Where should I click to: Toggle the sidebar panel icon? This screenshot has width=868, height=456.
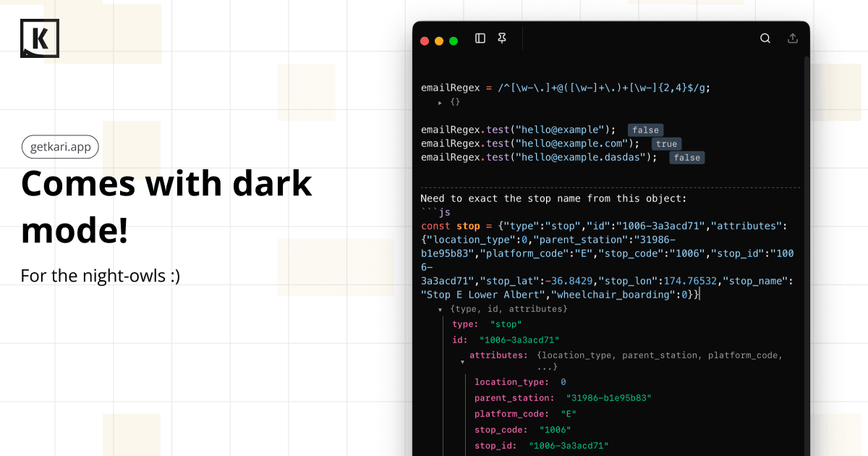point(480,38)
